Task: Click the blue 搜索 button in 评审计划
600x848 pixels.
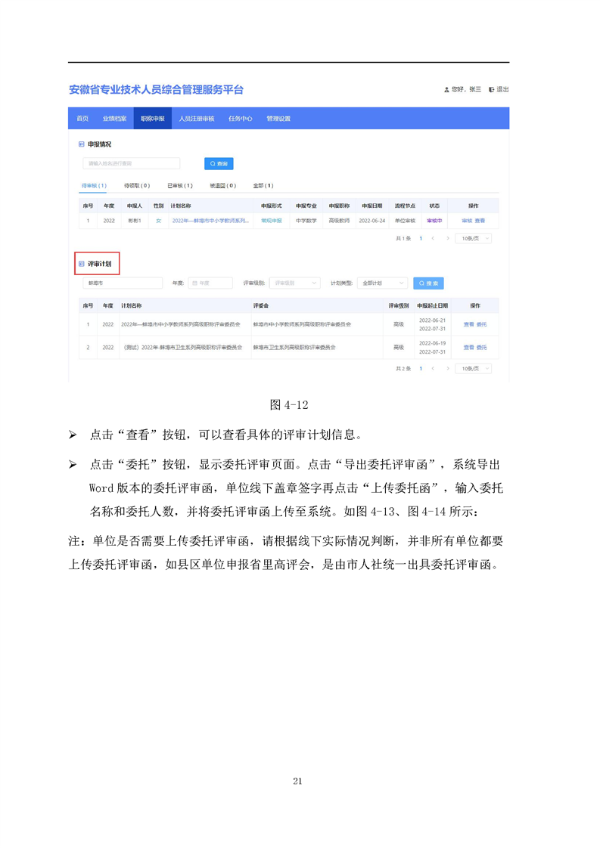Action: (428, 283)
